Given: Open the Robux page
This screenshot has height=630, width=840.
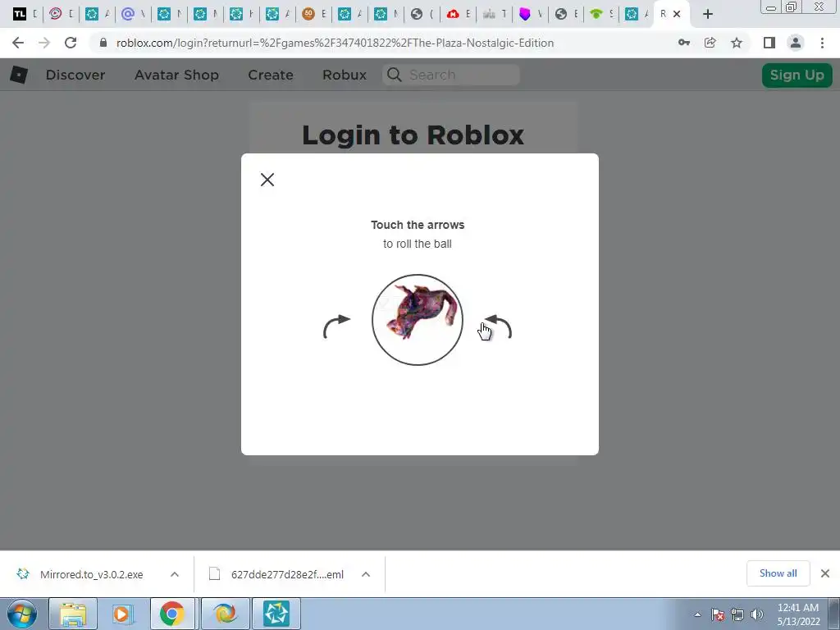Looking at the screenshot, I should [345, 75].
